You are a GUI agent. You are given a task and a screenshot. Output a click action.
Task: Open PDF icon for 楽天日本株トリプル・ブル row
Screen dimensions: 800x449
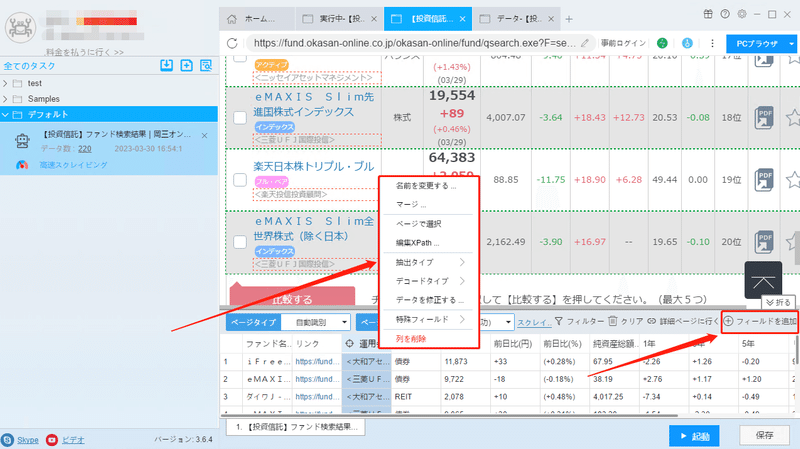pyautogui.click(x=764, y=180)
